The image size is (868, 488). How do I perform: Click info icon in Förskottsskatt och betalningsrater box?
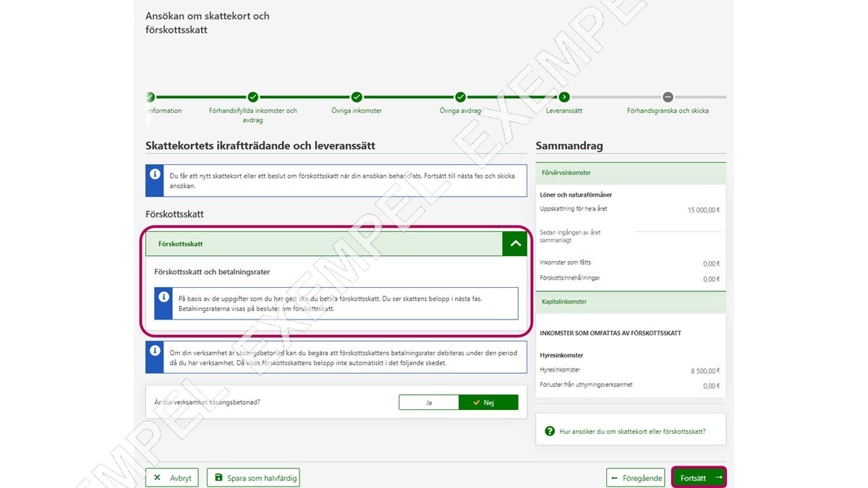click(164, 296)
